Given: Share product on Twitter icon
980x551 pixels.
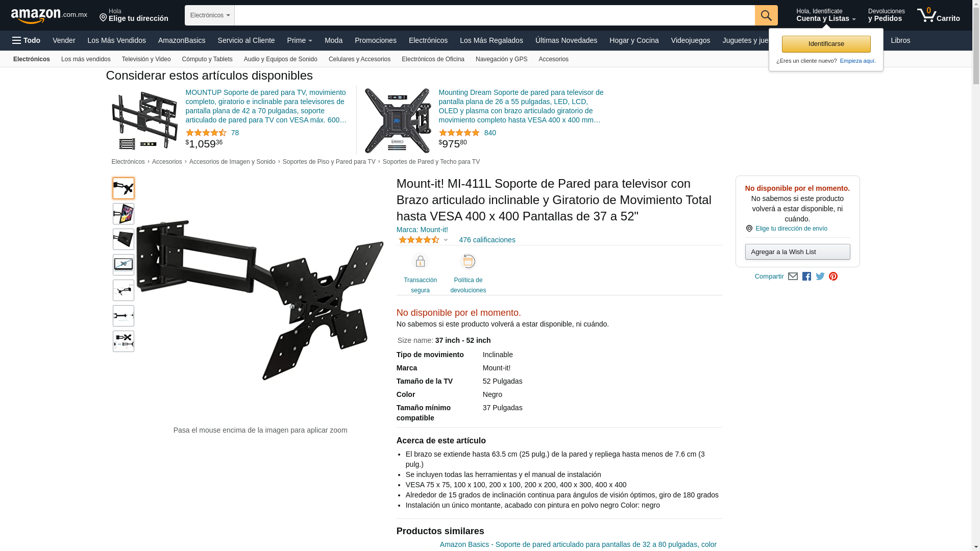Looking at the screenshot, I should [x=820, y=277].
